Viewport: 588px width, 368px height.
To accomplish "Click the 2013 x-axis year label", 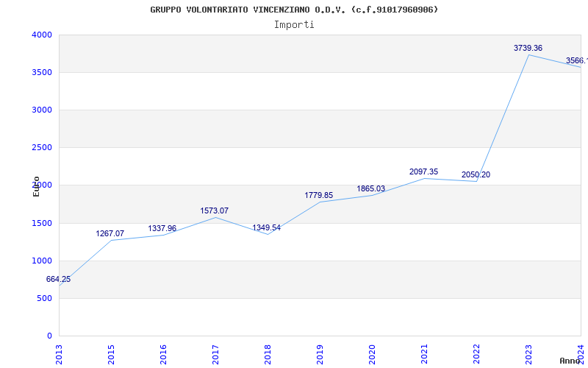I will [x=59, y=355].
